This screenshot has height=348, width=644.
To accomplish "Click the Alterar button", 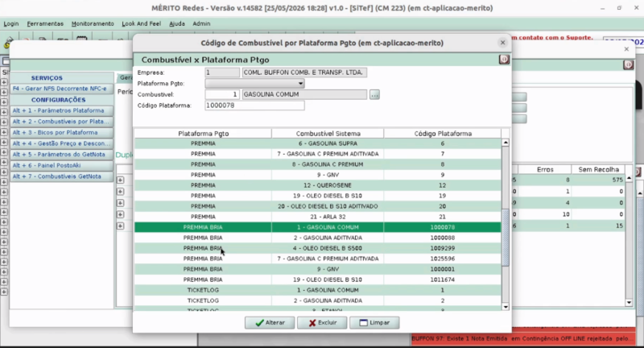I will coord(270,322).
